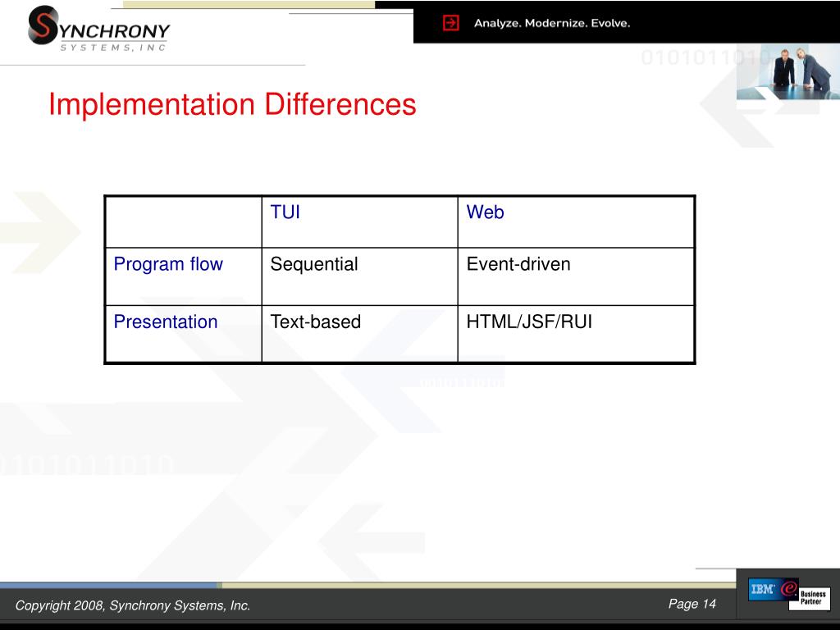The image size is (840, 630).
Task: Click the 'Analyze. Modernize. Evolve.' tagline
Action: point(552,23)
